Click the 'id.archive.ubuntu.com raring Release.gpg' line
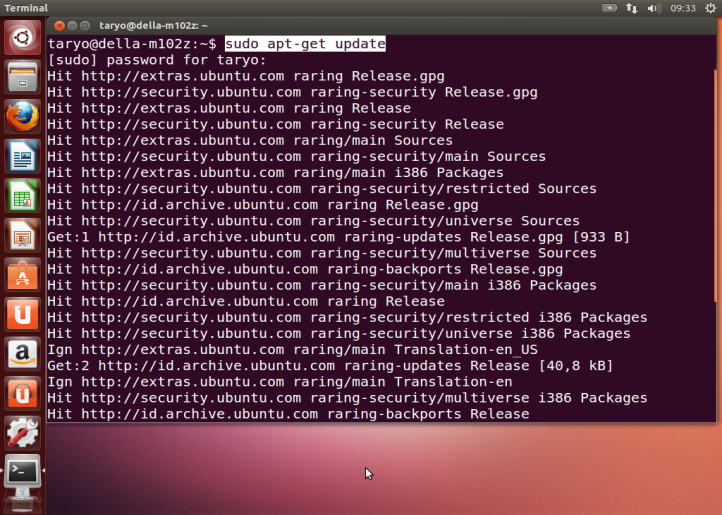 coord(263,205)
